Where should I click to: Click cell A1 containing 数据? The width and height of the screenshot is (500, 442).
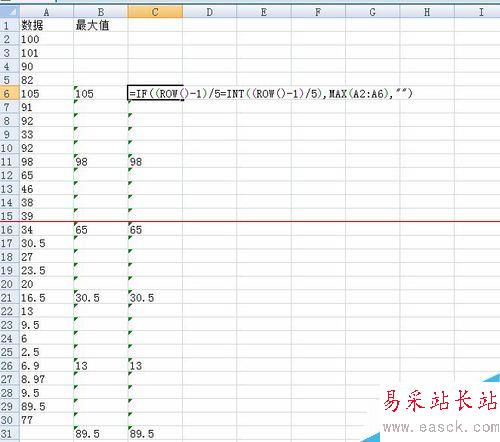coord(47,25)
